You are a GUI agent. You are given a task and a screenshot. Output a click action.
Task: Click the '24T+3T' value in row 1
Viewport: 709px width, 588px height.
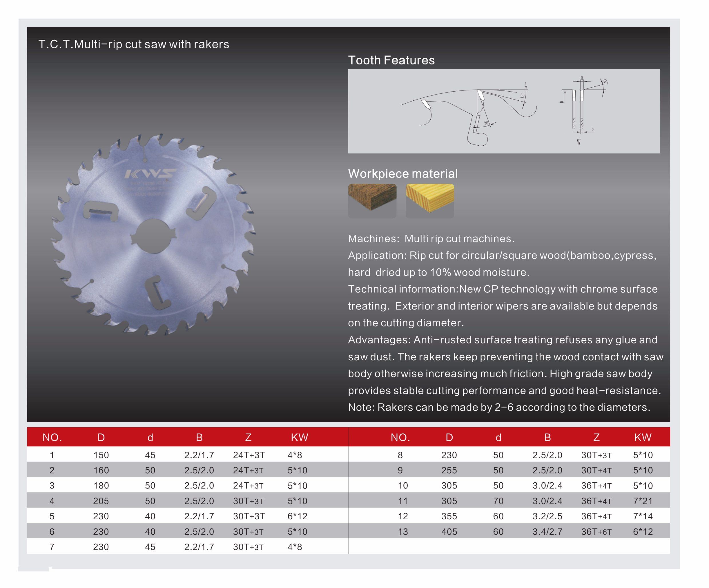pyautogui.click(x=249, y=455)
